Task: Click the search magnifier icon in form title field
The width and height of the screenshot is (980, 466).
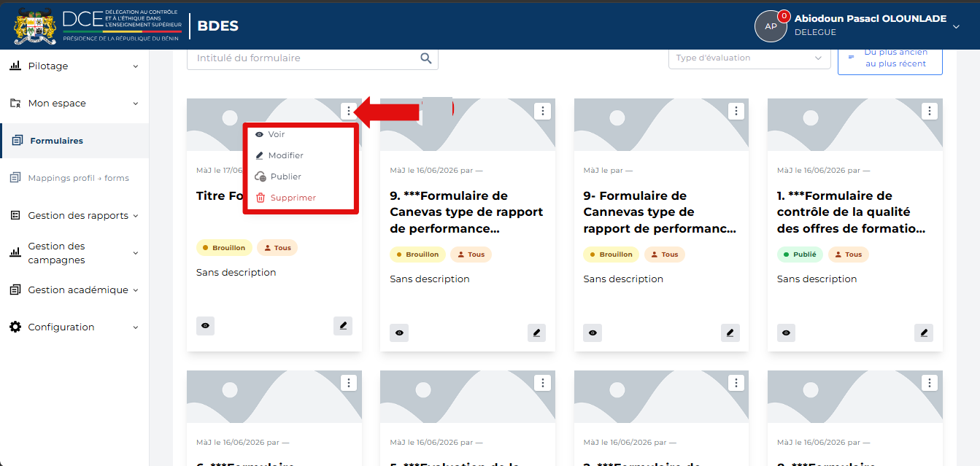Action: [426, 58]
